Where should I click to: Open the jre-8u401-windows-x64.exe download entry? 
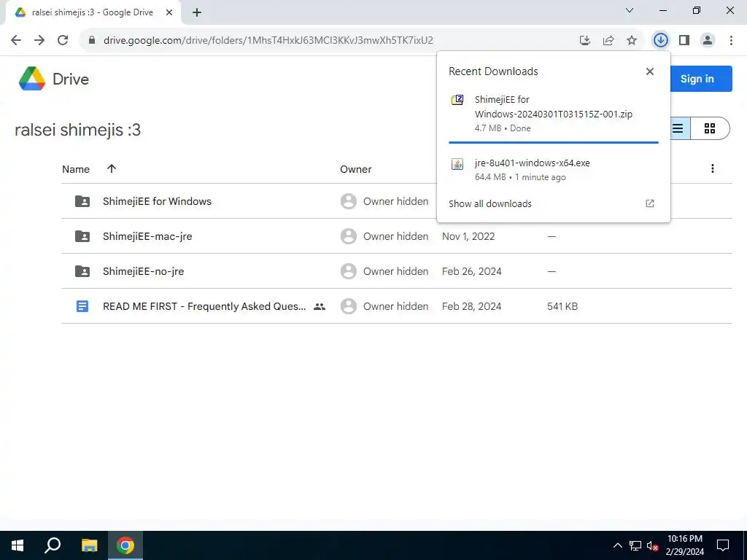(553, 169)
